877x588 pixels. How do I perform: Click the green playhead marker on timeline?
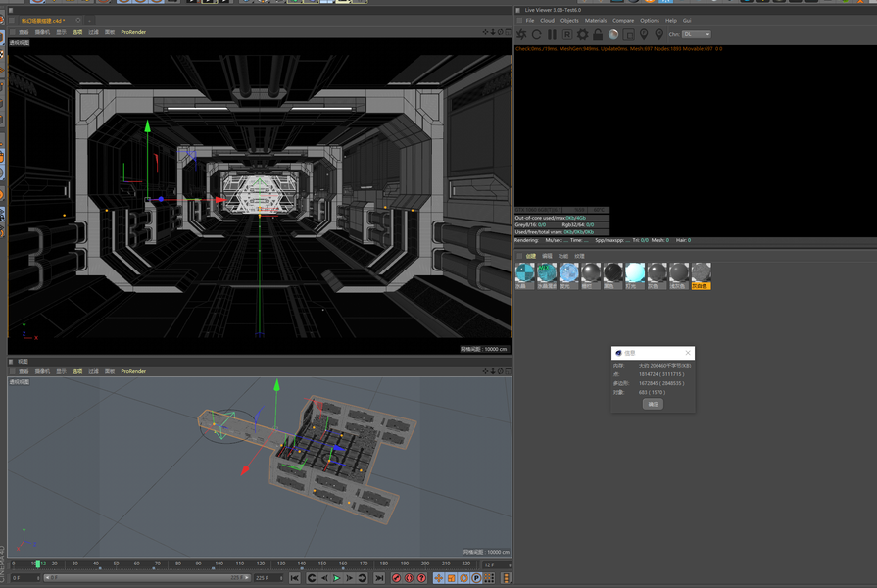[x=38, y=563]
